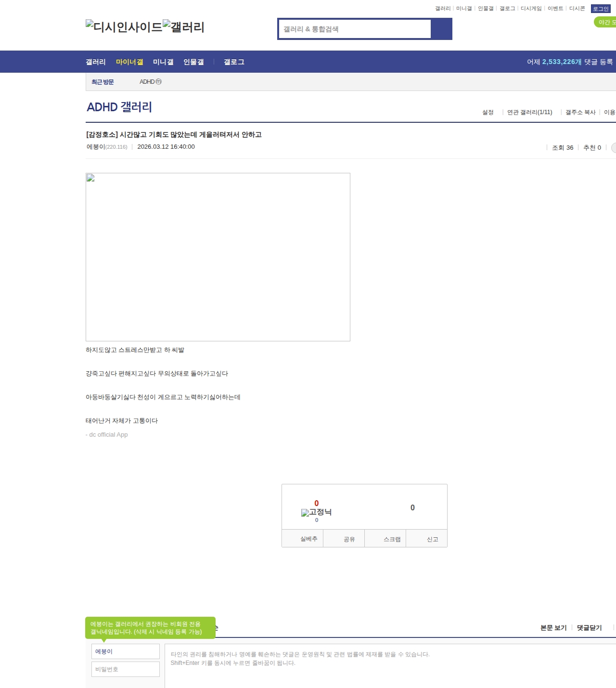Screen dimensions: 616x688
Task: Open the 마이너갤 tab in navigation bar
Action: pyautogui.click(x=129, y=62)
